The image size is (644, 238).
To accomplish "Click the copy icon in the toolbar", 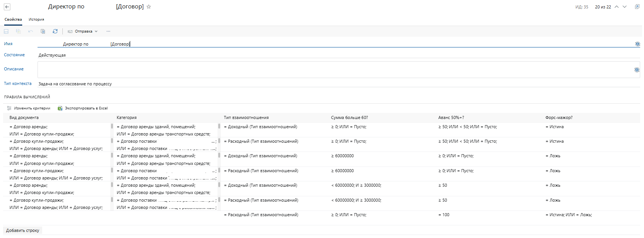I will coord(43,31).
